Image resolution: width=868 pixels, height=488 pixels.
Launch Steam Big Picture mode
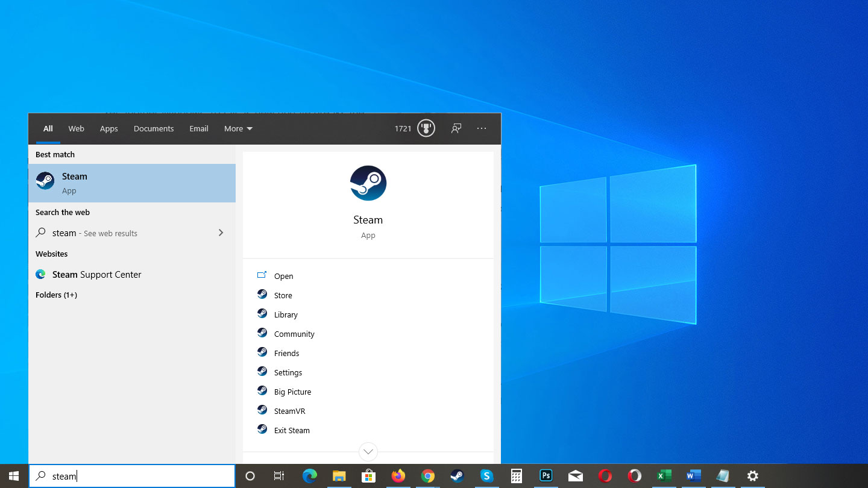(x=292, y=391)
